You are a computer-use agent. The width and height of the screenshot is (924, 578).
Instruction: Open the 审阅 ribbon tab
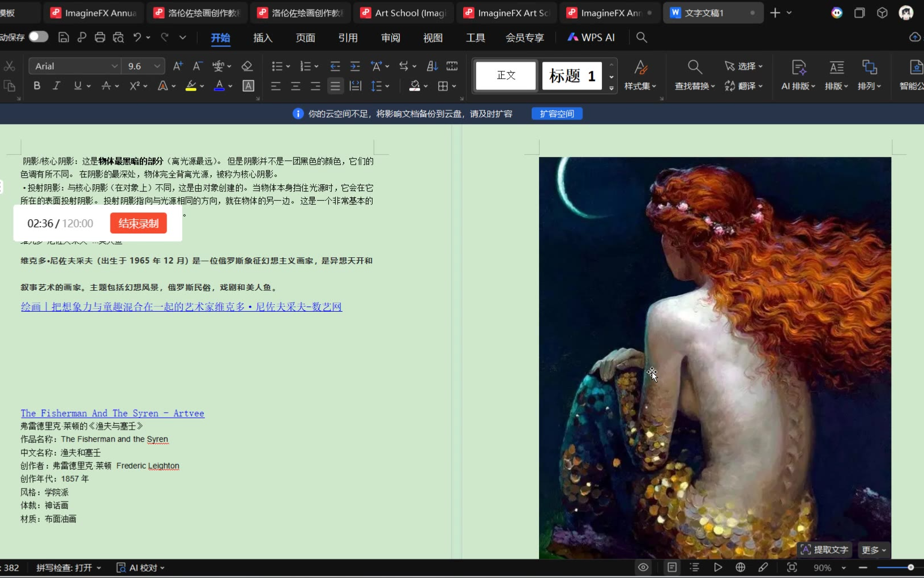390,37
